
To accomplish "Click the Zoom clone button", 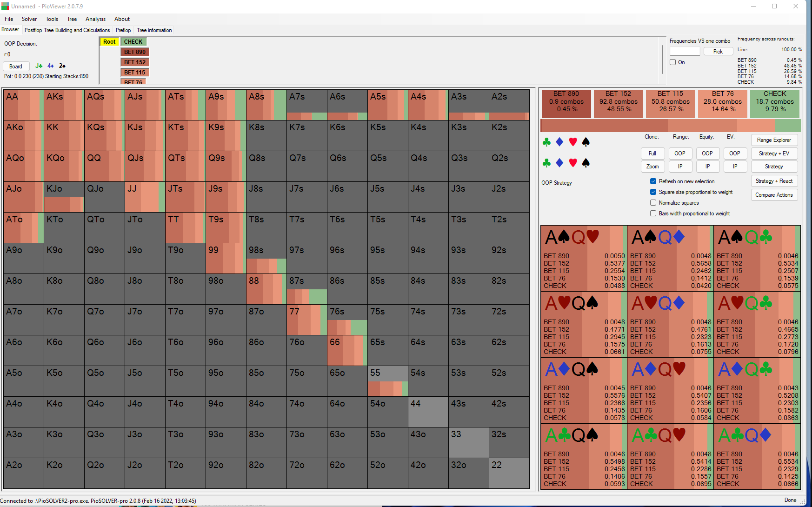I will click(x=652, y=167).
